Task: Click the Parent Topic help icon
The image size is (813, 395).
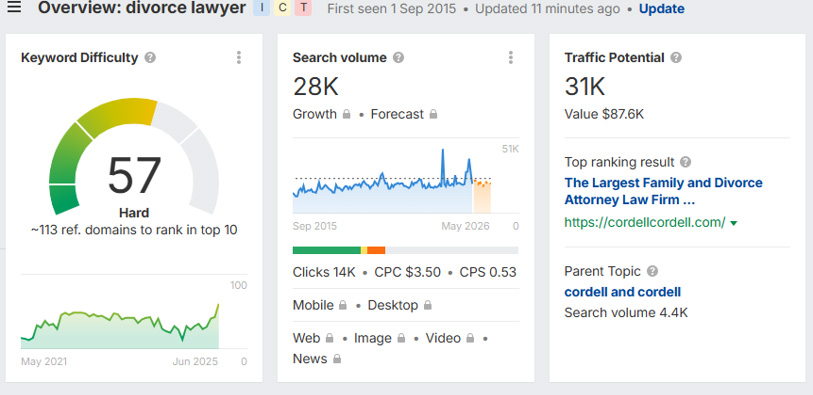Action: click(x=652, y=271)
